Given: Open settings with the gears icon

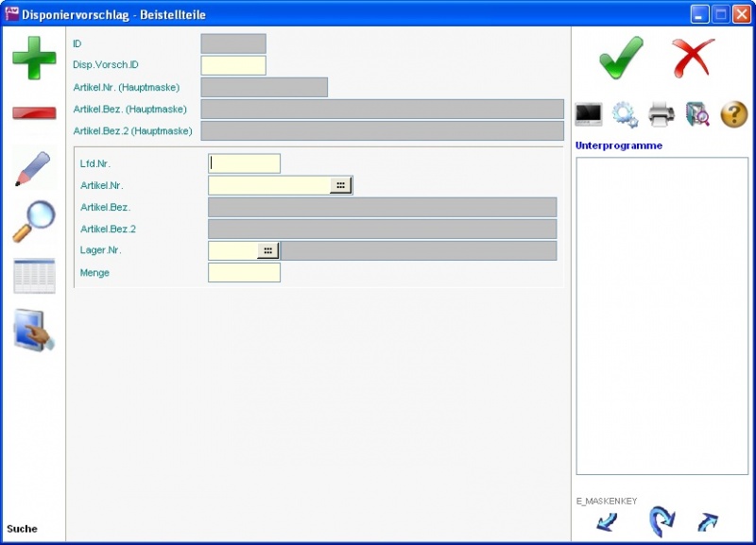Looking at the screenshot, I should [625, 114].
